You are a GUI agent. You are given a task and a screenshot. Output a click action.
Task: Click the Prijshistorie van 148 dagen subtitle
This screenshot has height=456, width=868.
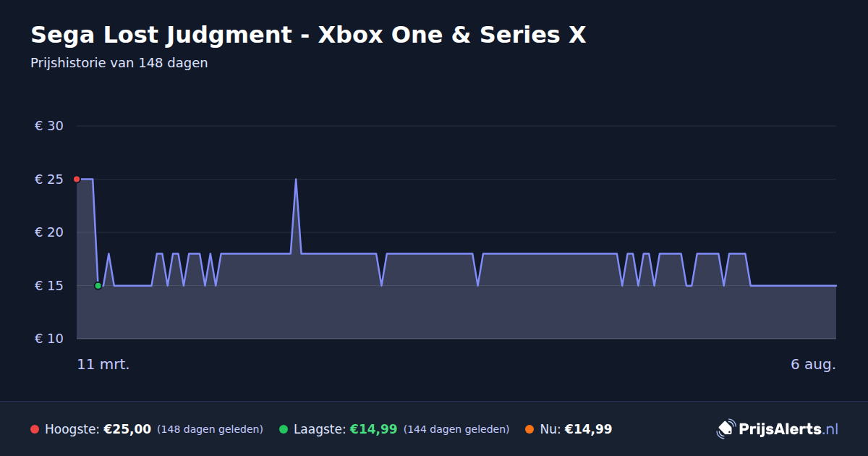(119, 63)
